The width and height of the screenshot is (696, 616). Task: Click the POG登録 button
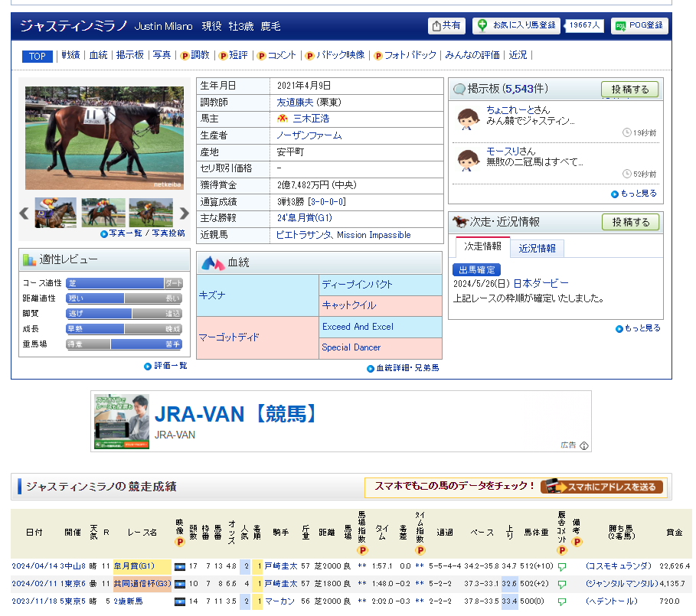tap(639, 26)
